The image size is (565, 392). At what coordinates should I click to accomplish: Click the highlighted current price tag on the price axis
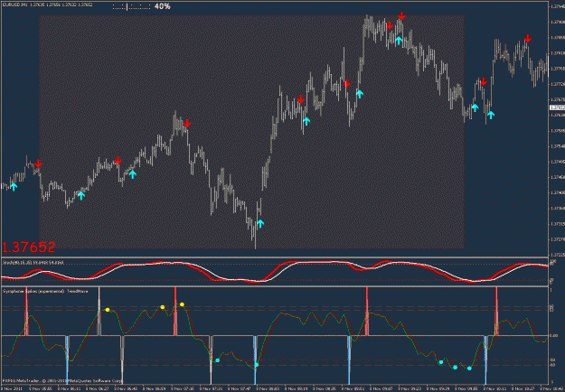click(x=557, y=107)
